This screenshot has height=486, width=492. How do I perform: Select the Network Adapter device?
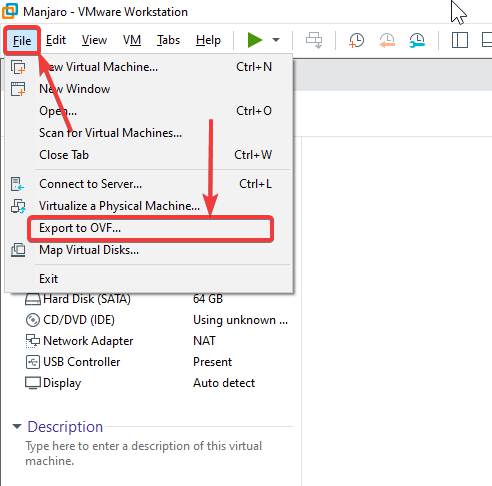point(88,341)
